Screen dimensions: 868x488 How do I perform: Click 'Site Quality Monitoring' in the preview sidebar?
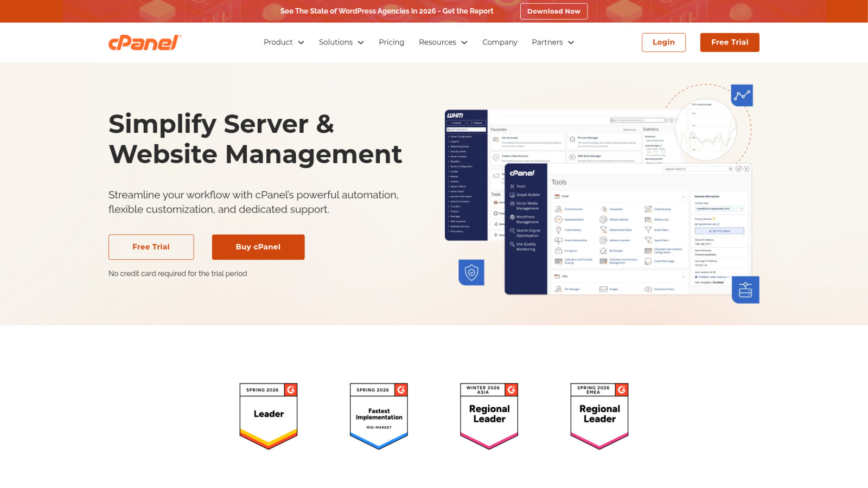tap(523, 247)
